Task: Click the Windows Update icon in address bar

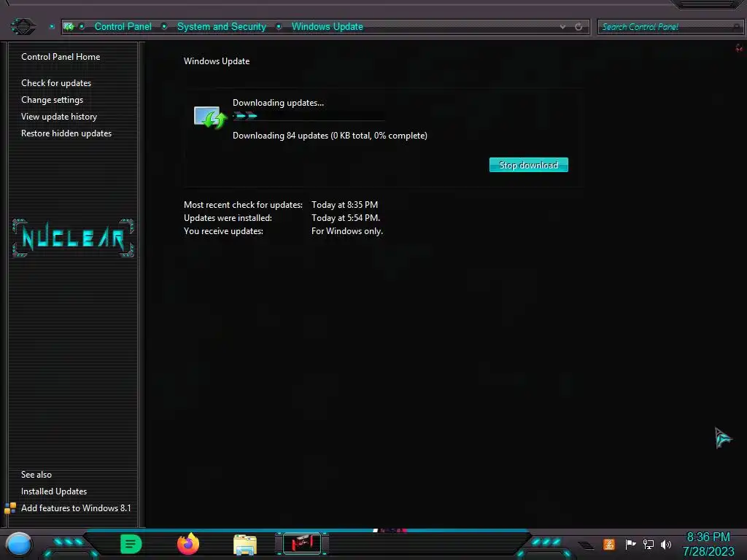Action: tap(69, 27)
